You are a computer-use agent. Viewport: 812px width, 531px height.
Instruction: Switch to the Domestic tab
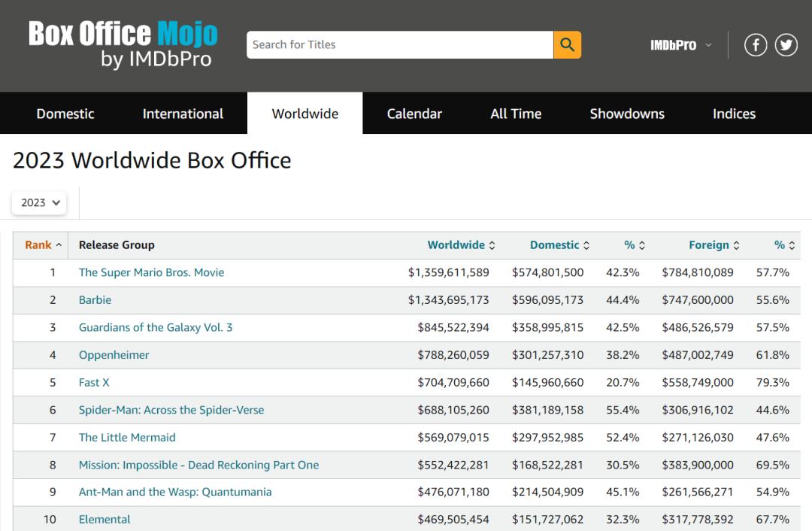coord(65,114)
